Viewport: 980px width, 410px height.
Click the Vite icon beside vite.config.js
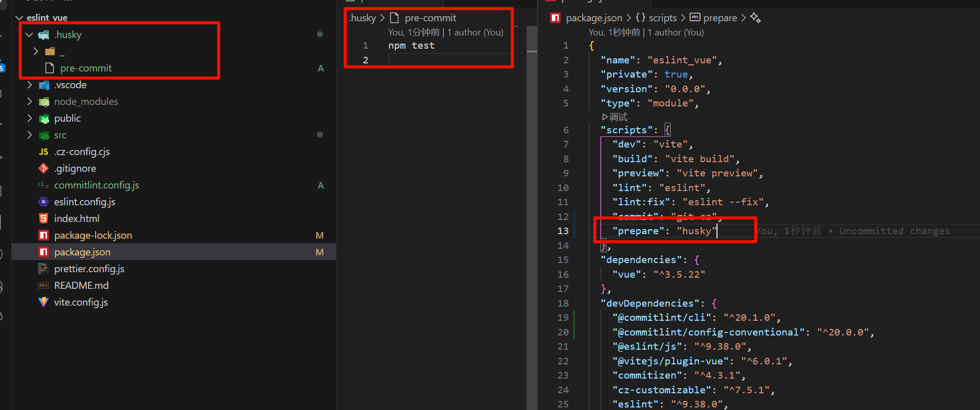pyautogui.click(x=44, y=303)
